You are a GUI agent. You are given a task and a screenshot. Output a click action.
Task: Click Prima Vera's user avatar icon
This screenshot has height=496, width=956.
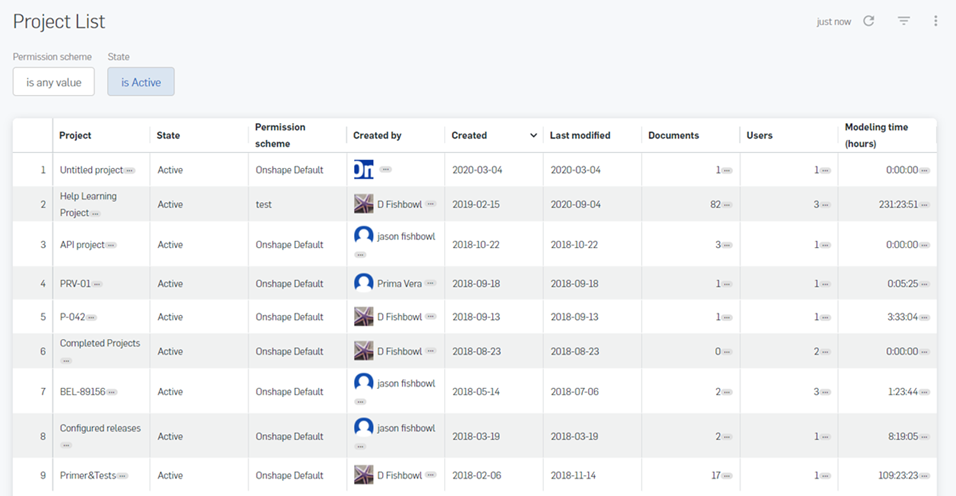point(364,283)
